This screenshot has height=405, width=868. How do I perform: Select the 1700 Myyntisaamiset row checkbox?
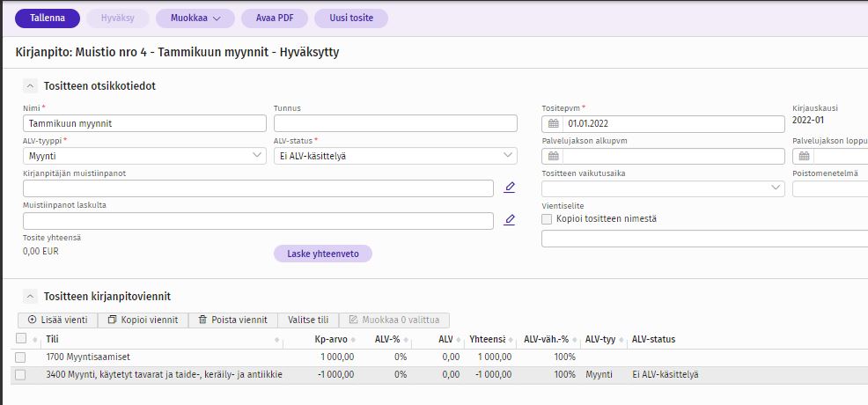click(20, 357)
